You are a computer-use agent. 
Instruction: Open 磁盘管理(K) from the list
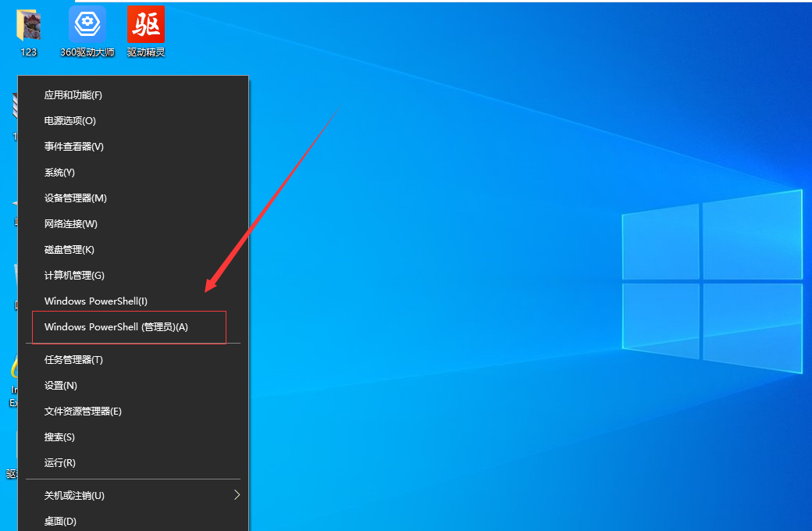(x=69, y=250)
